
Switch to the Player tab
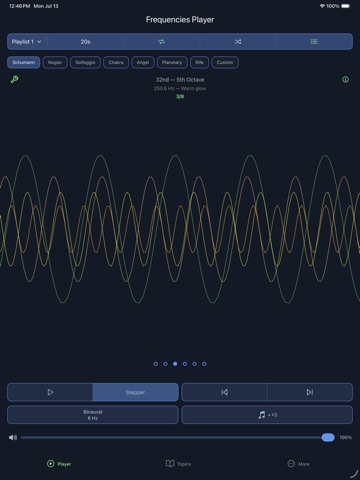pyautogui.click(x=59, y=464)
